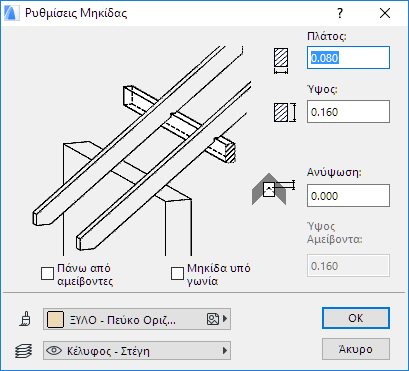Click the purlin width section icon
Screen dimensions: 409x371
(281, 61)
